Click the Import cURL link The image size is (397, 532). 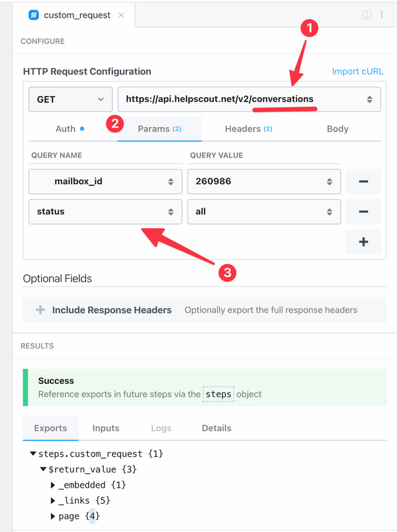357,71
